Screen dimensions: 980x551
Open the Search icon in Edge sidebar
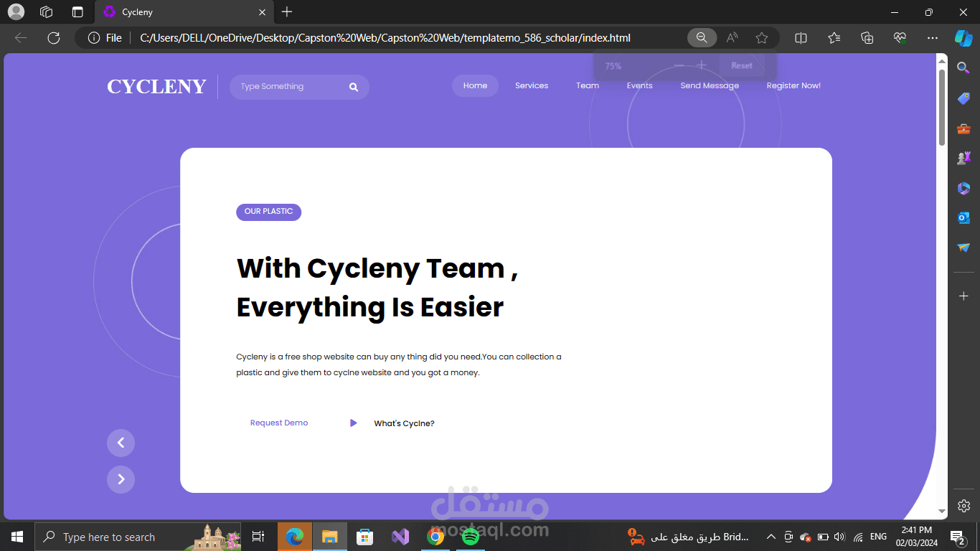coord(963,67)
